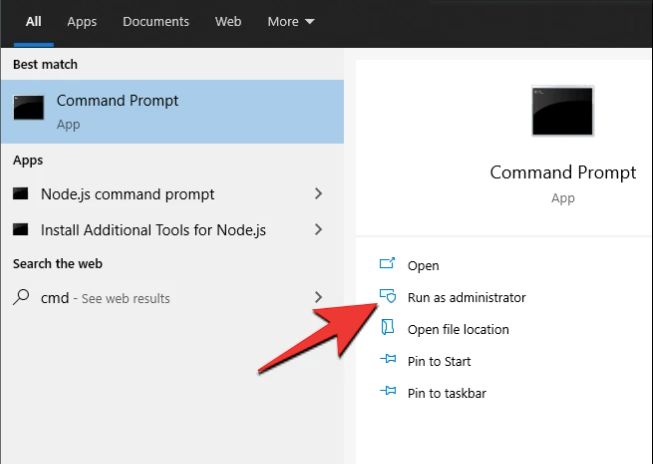This screenshot has width=653, height=464.
Task: Click the Install Additional Tools for Node.js icon
Action: [x=20, y=230]
